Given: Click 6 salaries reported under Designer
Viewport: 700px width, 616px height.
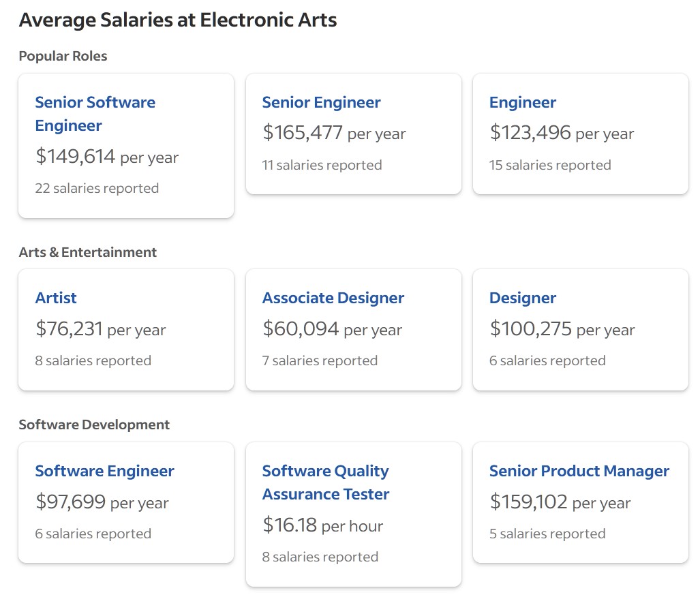Looking at the screenshot, I should (547, 360).
